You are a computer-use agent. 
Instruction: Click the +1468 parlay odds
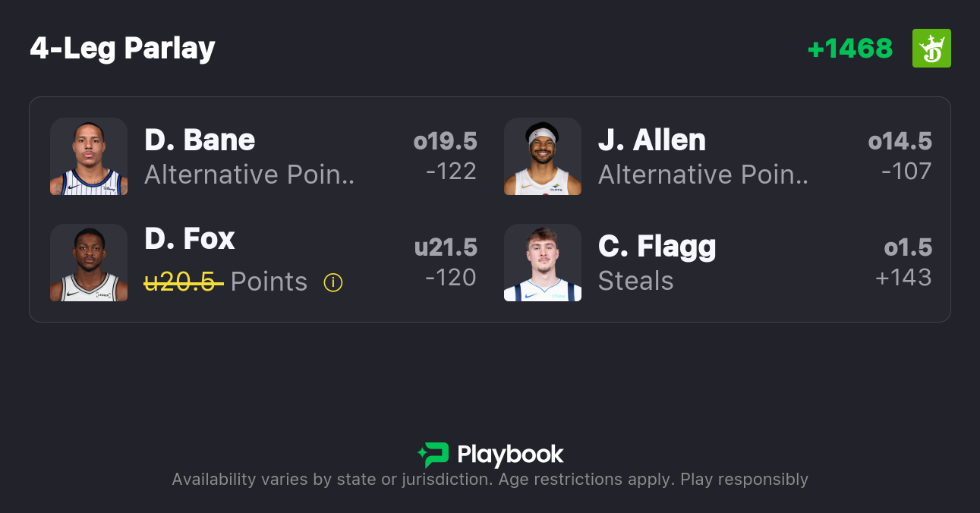pos(849,49)
